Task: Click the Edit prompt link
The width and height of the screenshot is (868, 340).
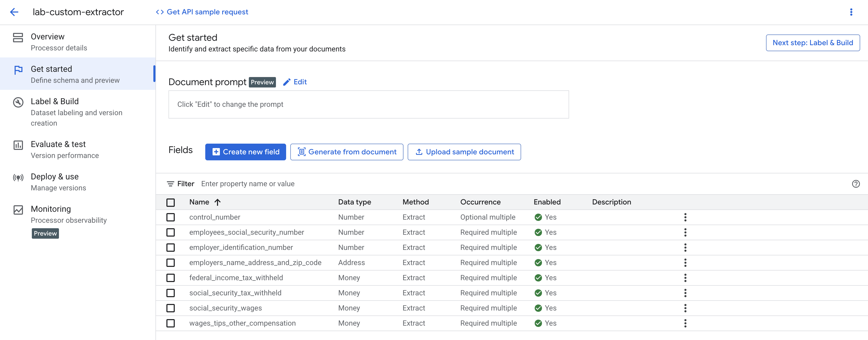Action: pos(295,82)
